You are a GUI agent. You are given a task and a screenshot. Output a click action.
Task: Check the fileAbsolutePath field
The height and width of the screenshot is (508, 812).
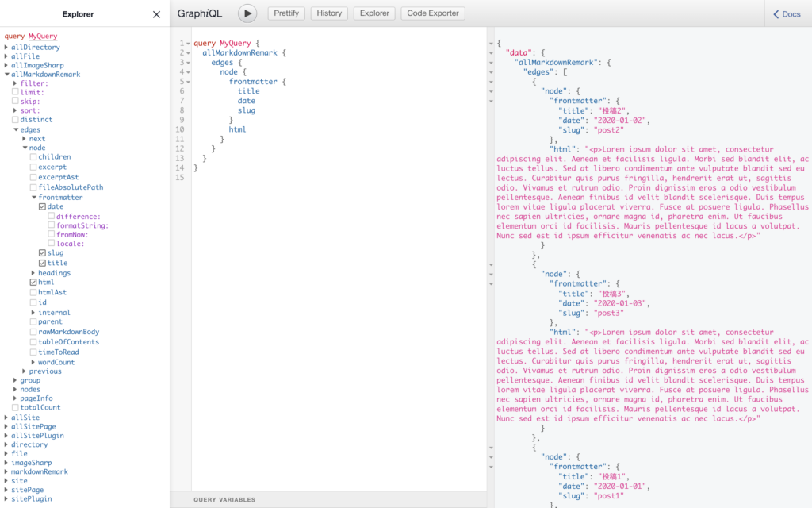[33, 187]
